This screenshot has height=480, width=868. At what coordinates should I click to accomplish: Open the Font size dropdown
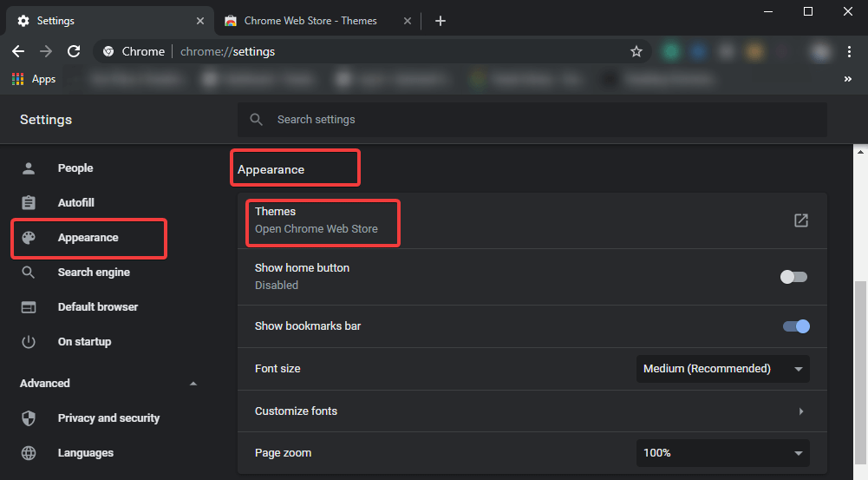tap(723, 369)
